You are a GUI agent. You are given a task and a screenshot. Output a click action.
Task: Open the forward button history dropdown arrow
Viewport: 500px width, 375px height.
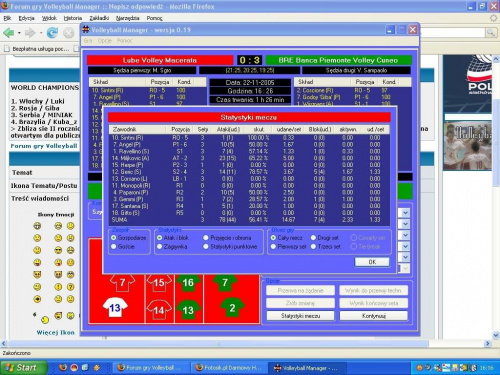(x=41, y=33)
